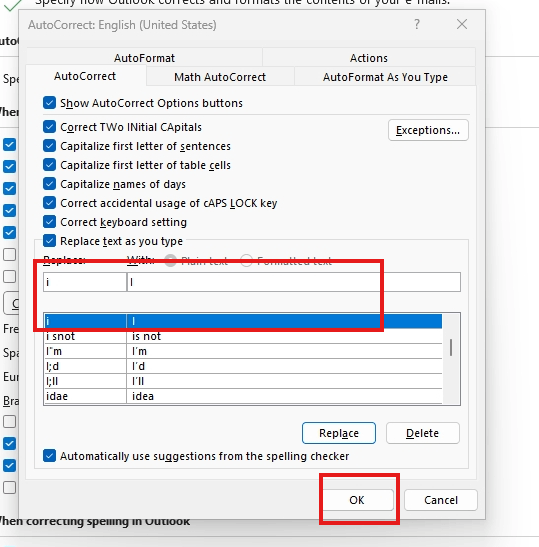Select the l"m autocorrect entry
Screen dimensions: 539x547
coord(243,351)
